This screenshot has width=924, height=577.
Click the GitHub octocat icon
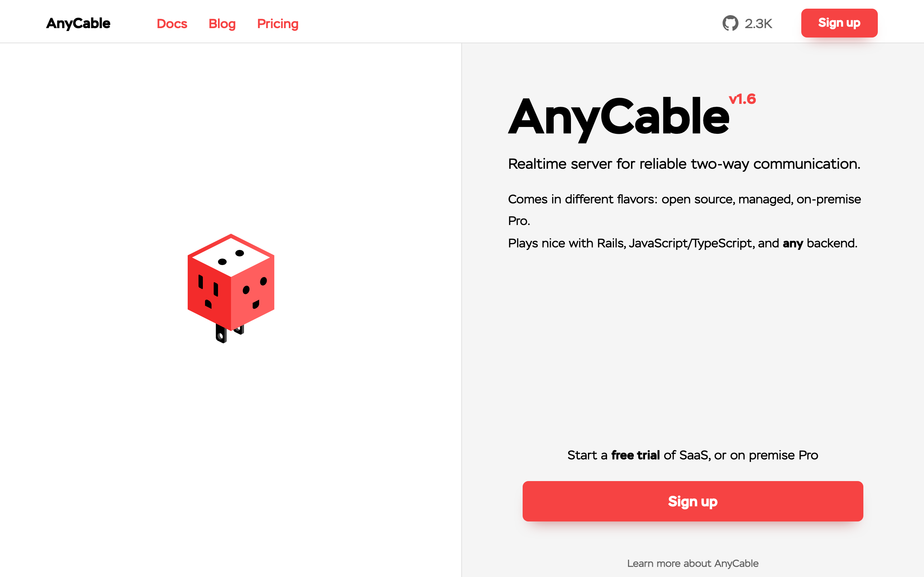coord(730,23)
